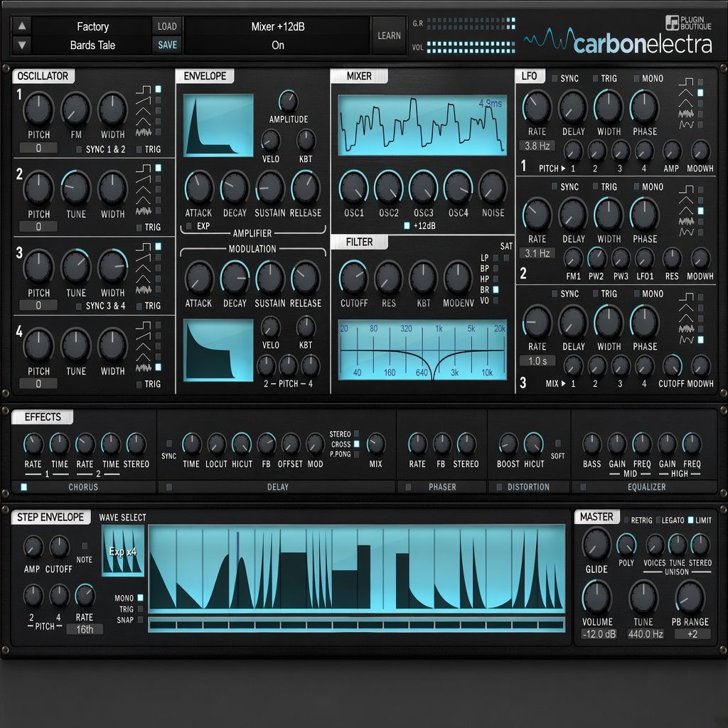Open Factory bank selector

point(92,26)
